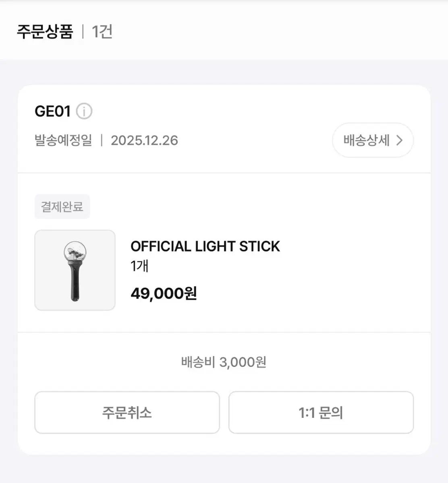
Task: Open the 배송상세 delivery details button
Action: [373, 140]
